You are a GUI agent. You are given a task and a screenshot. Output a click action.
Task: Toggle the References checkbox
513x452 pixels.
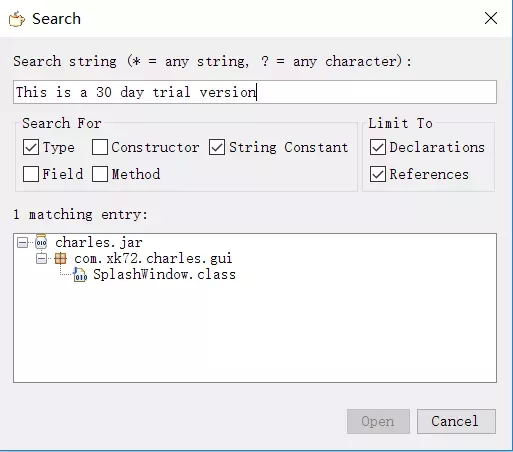tap(378, 174)
